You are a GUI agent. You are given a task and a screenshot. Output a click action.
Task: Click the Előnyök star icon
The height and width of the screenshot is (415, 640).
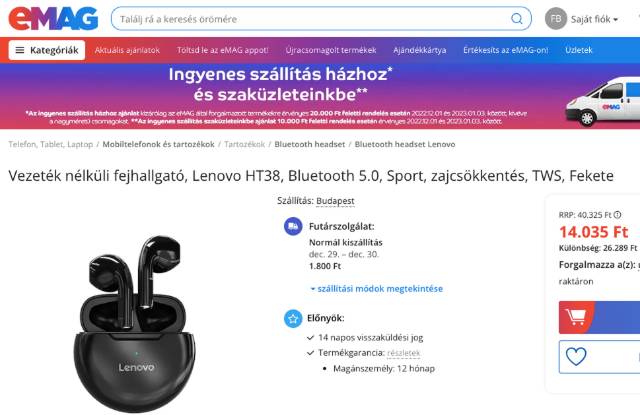click(x=293, y=319)
